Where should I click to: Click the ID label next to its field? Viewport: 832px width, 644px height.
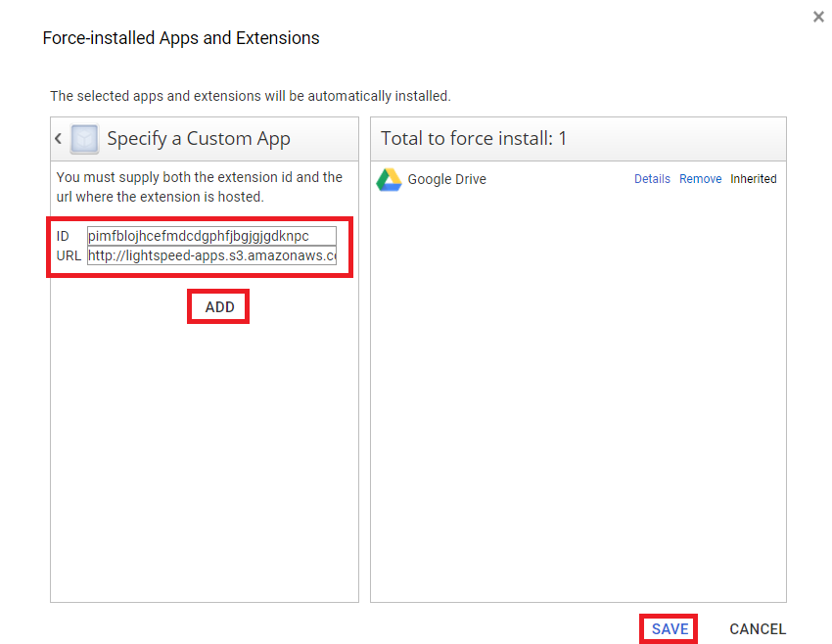63,235
